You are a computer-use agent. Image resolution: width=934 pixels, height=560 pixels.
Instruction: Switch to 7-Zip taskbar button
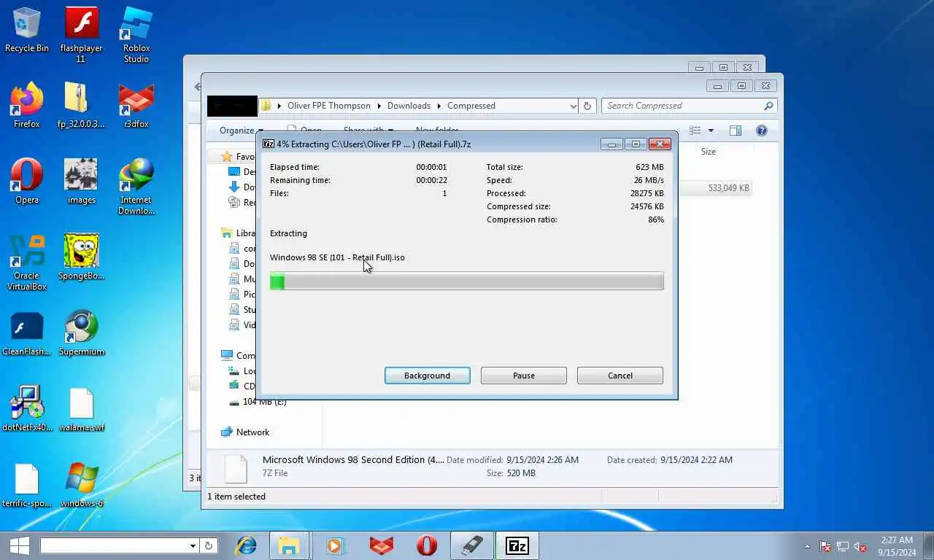pos(517,545)
